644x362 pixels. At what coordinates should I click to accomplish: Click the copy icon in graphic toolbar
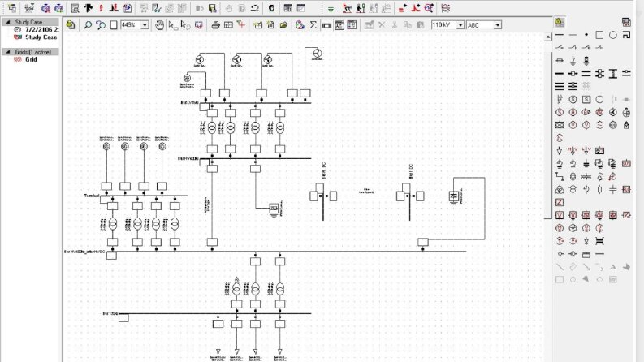tap(408, 25)
